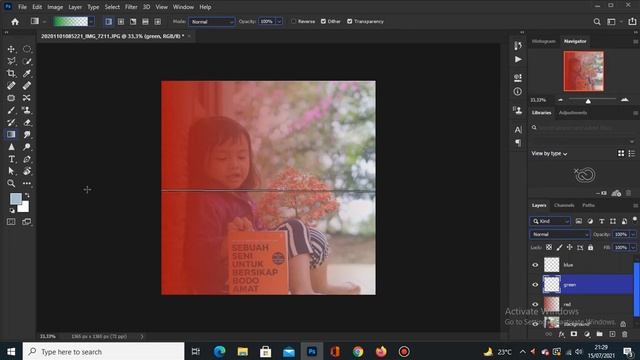
Task: Select the Move tool
Action: (11, 49)
